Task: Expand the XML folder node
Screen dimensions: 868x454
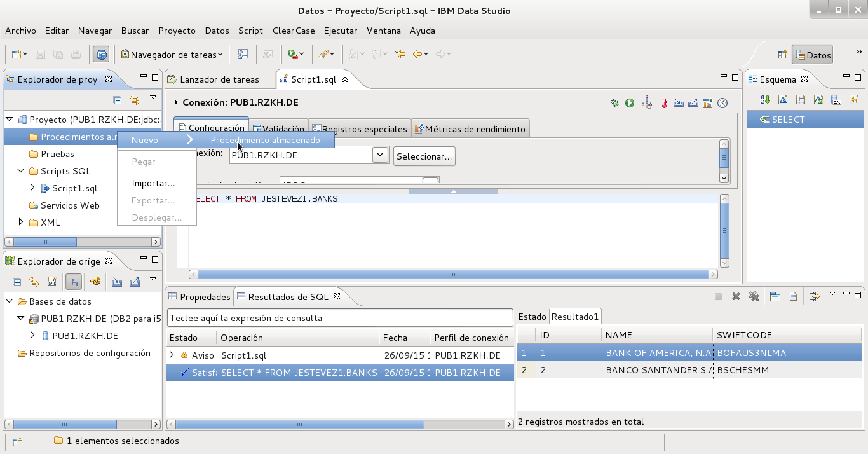Action: pyautogui.click(x=22, y=222)
